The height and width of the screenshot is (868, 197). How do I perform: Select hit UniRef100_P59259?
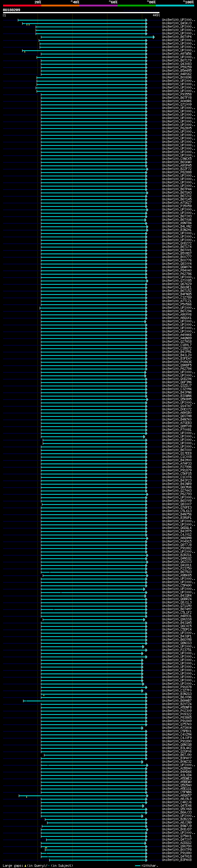tap(177, 67)
